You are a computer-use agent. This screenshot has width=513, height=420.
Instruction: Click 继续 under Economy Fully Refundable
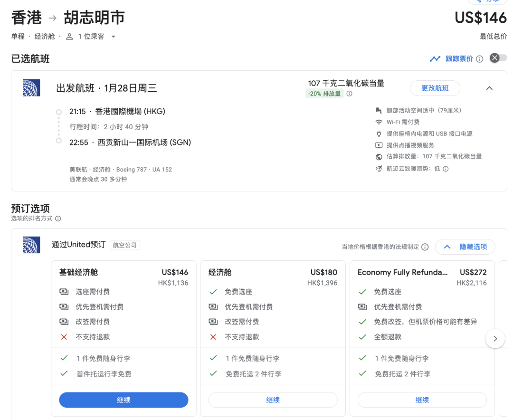click(x=422, y=400)
